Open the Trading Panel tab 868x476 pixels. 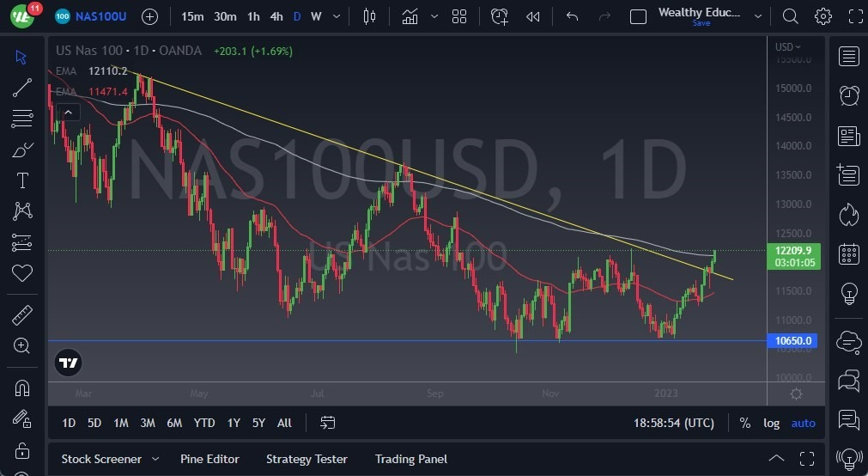click(411, 460)
